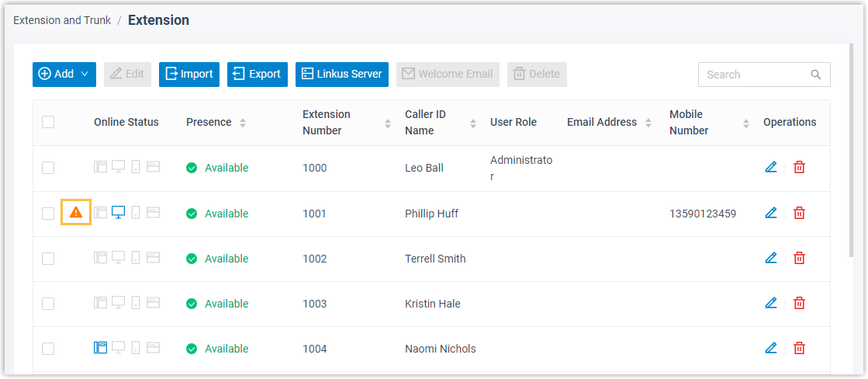Sort table by Presence column arrows
The image size is (868, 379).
pos(243,123)
